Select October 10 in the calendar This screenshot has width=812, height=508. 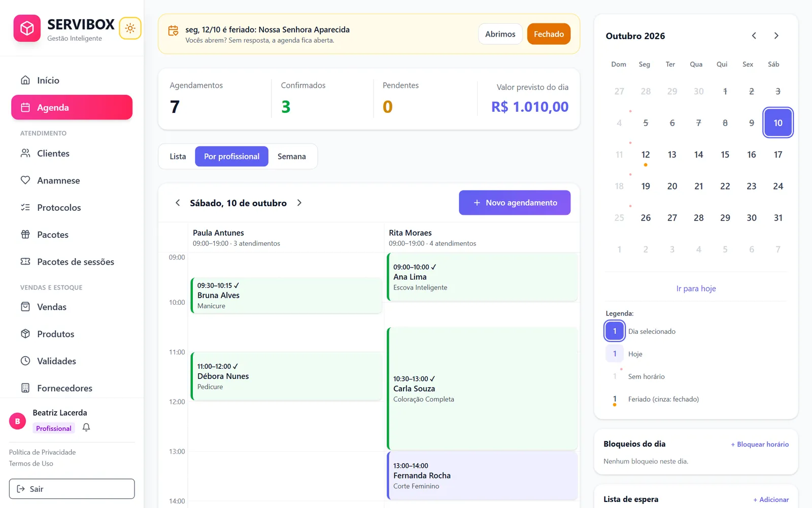tap(778, 123)
